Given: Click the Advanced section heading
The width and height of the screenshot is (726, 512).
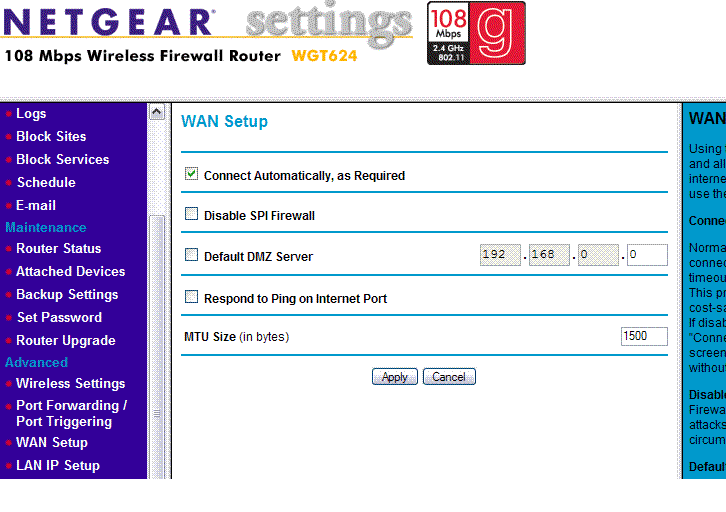Looking at the screenshot, I should click(37, 362).
